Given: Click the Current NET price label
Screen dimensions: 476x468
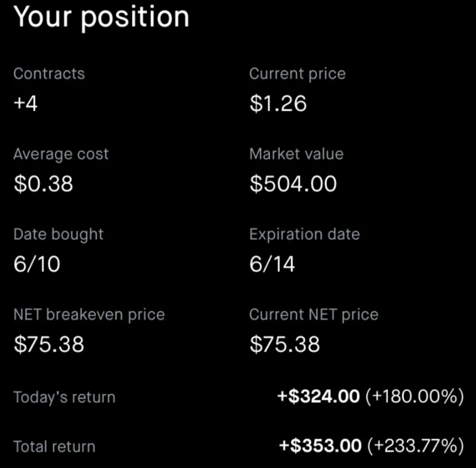Looking at the screenshot, I should tap(313, 315).
